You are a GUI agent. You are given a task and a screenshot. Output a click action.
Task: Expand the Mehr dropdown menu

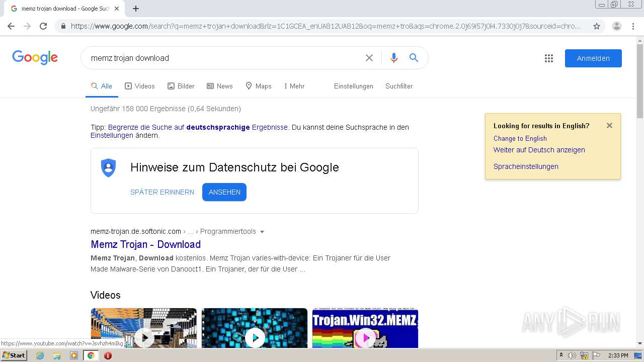pyautogui.click(x=294, y=86)
